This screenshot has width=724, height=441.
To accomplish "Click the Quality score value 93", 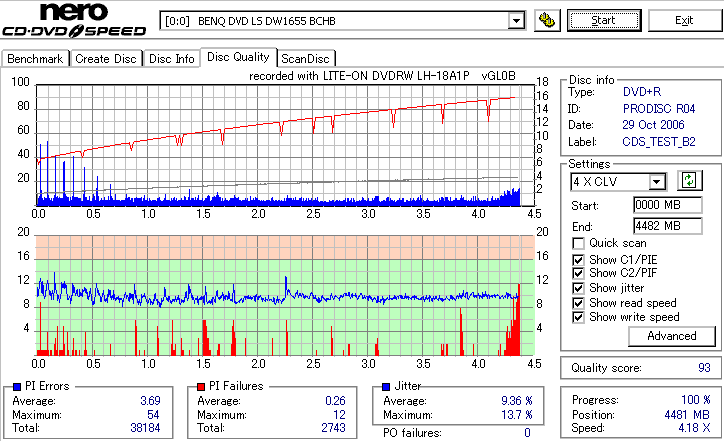I will click(x=704, y=368).
